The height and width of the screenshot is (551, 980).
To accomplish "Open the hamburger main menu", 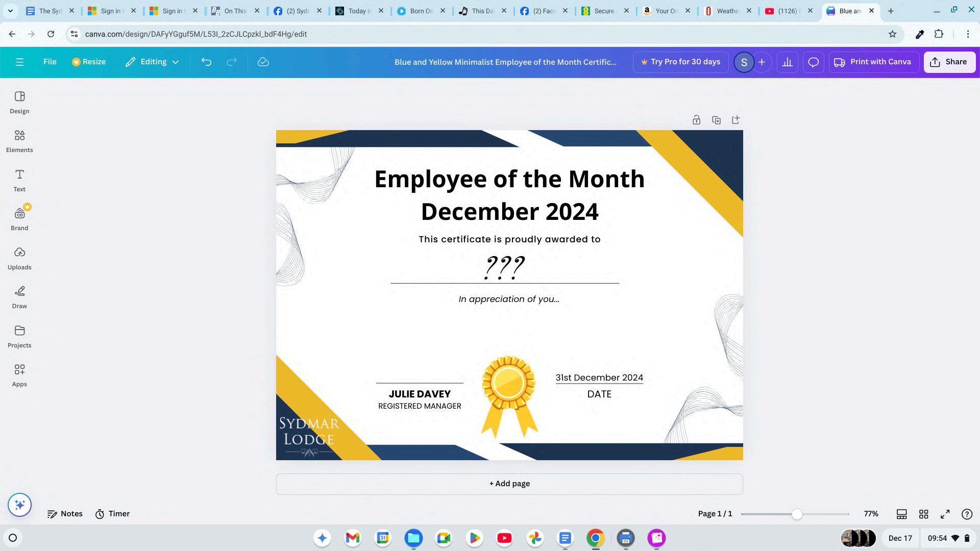I will point(19,62).
